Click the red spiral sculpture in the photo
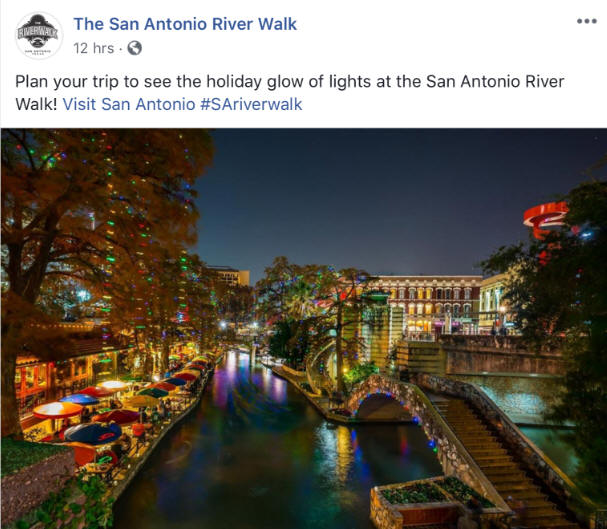 [546, 218]
